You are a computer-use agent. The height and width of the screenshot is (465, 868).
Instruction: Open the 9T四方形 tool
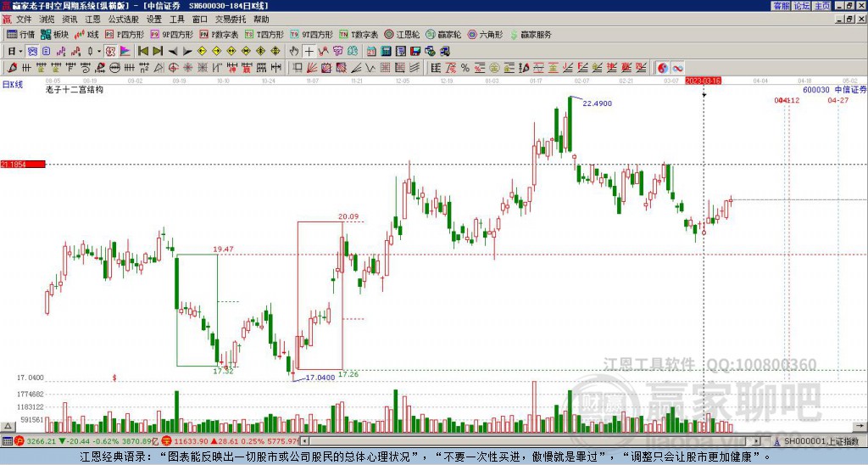click(x=312, y=34)
